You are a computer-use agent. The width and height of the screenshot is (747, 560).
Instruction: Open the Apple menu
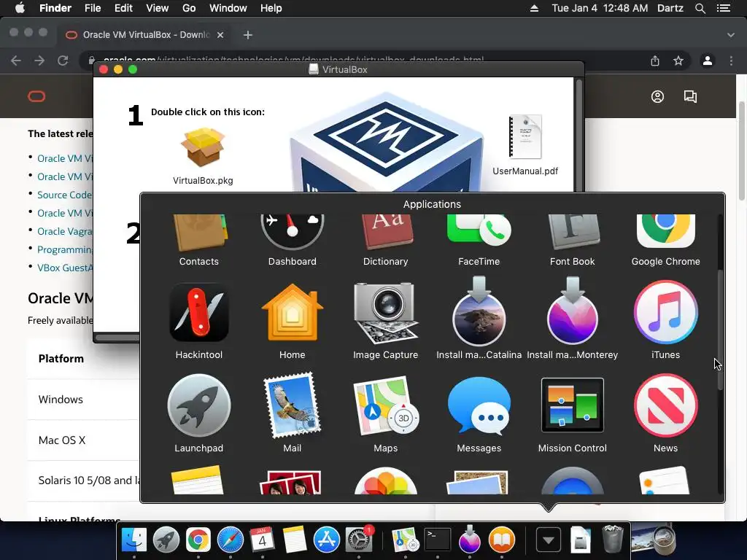pyautogui.click(x=20, y=8)
